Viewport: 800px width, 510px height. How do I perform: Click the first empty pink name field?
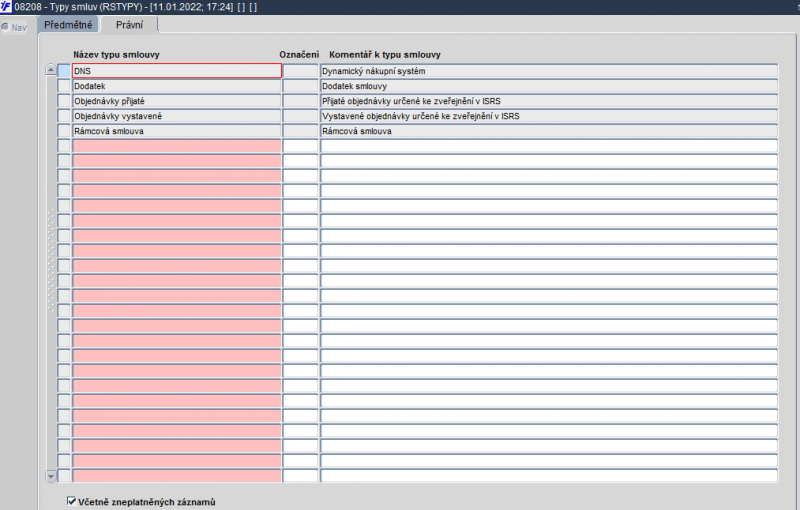pyautogui.click(x=177, y=146)
